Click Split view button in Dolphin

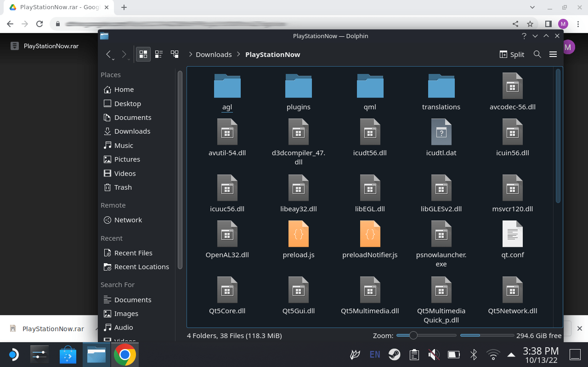pos(512,54)
